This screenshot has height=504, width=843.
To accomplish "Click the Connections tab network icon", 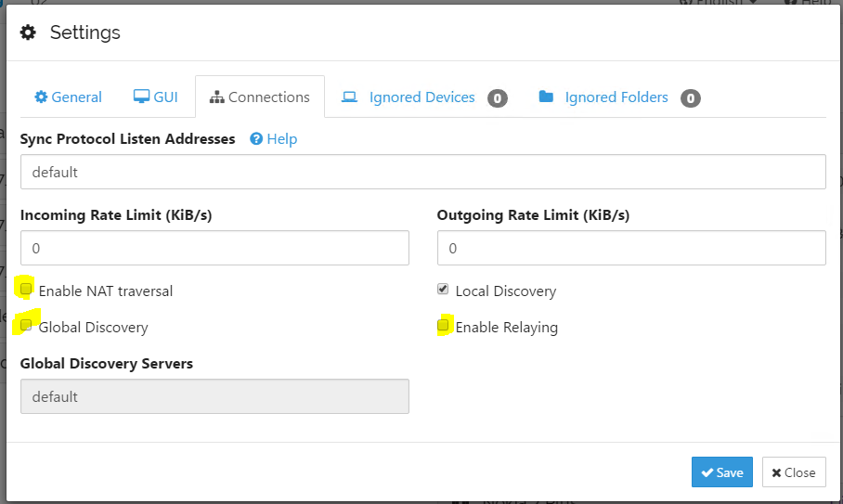I will [217, 97].
